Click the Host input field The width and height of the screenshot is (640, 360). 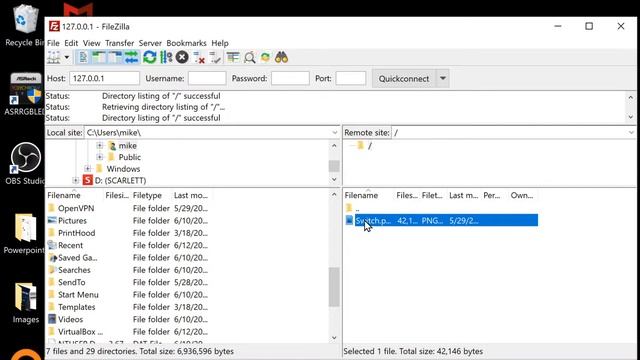coord(104,78)
